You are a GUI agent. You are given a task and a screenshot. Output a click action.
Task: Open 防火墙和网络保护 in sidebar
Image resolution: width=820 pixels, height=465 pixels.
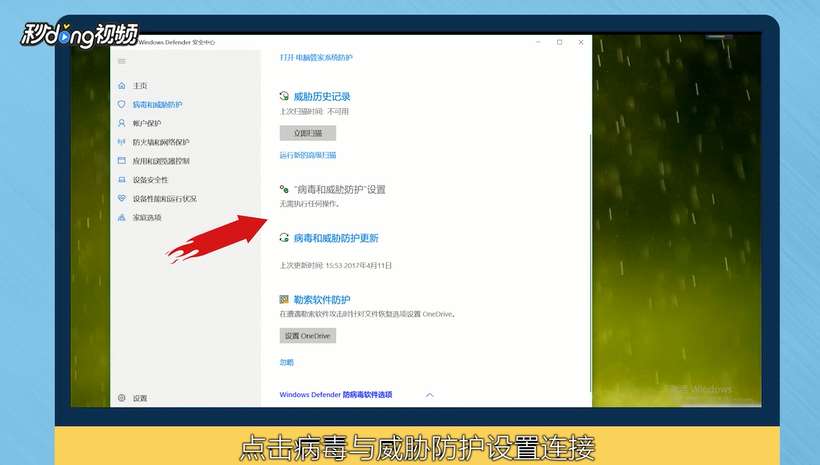point(161,142)
